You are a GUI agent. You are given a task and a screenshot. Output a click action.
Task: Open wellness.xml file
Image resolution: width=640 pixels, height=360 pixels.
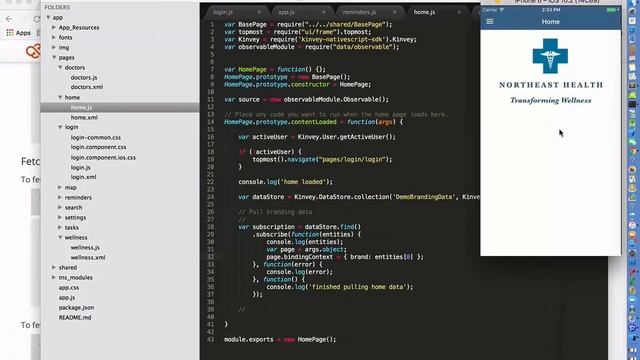tap(88, 258)
